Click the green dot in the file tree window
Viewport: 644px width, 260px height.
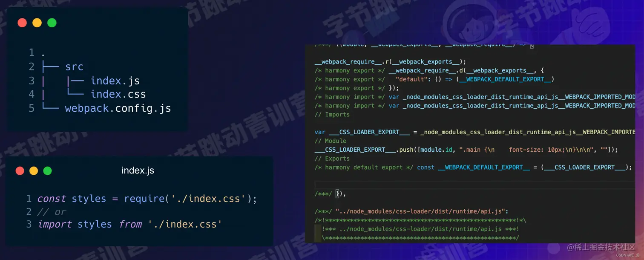pos(52,23)
